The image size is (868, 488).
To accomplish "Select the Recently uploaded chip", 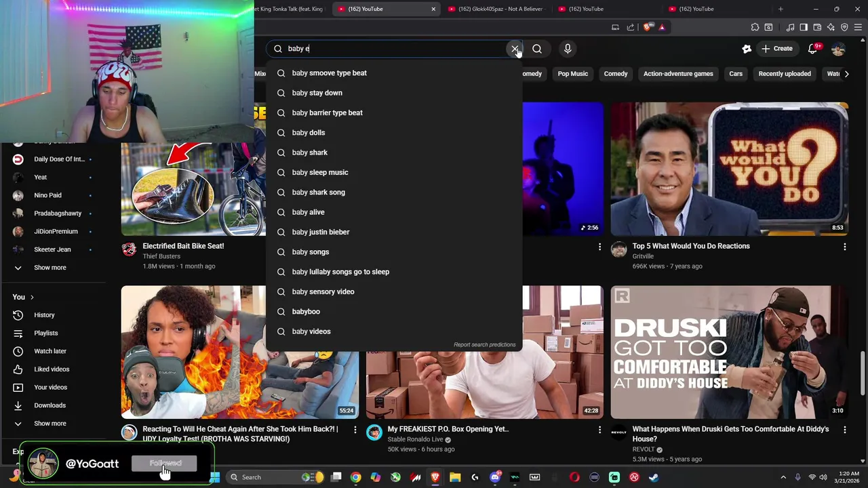I will [785, 74].
